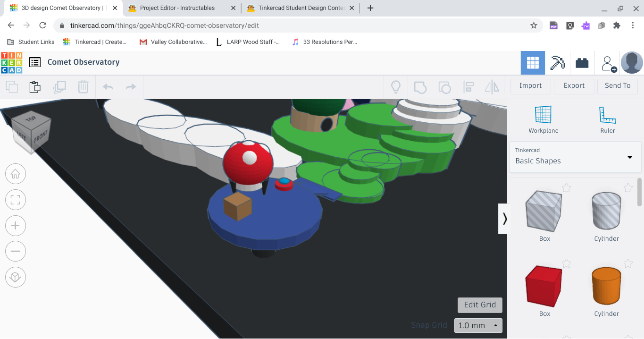The height and width of the screenshot is (339, 644).
Task: Toggle visibility of hidden objects with the lightbulb
Action: click(x=395, y=87)
